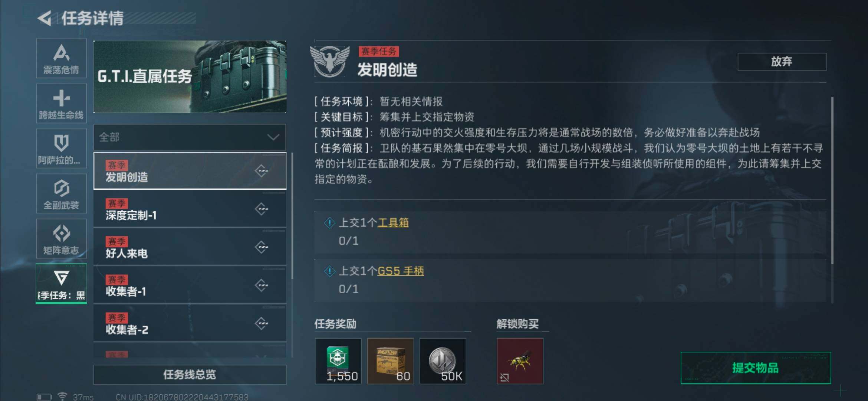Toggle tracking icon on 好人来电 task
This screenshot has width=868, height=401.
262,247
